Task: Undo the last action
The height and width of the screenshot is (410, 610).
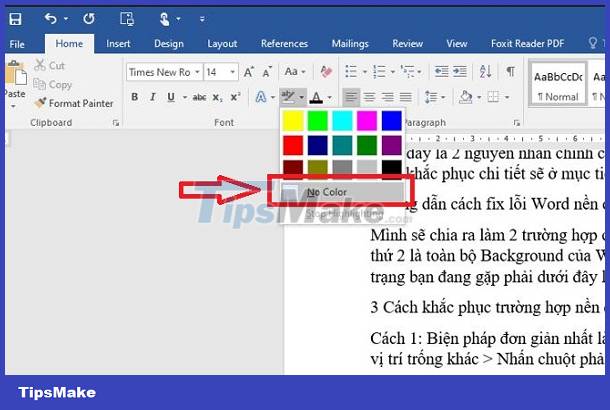Action: [51, 18]
